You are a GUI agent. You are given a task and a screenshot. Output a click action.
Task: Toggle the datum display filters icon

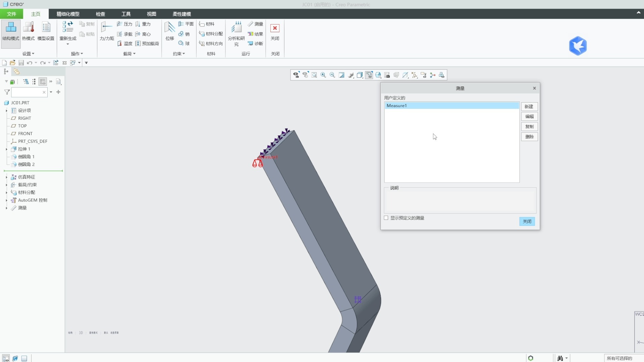(x=415, y=75)
